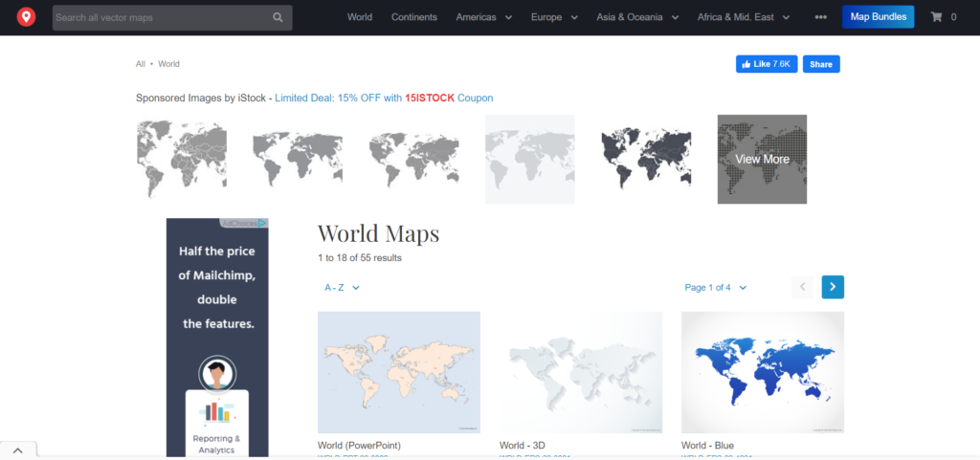Go to next results page arrow

833,287
